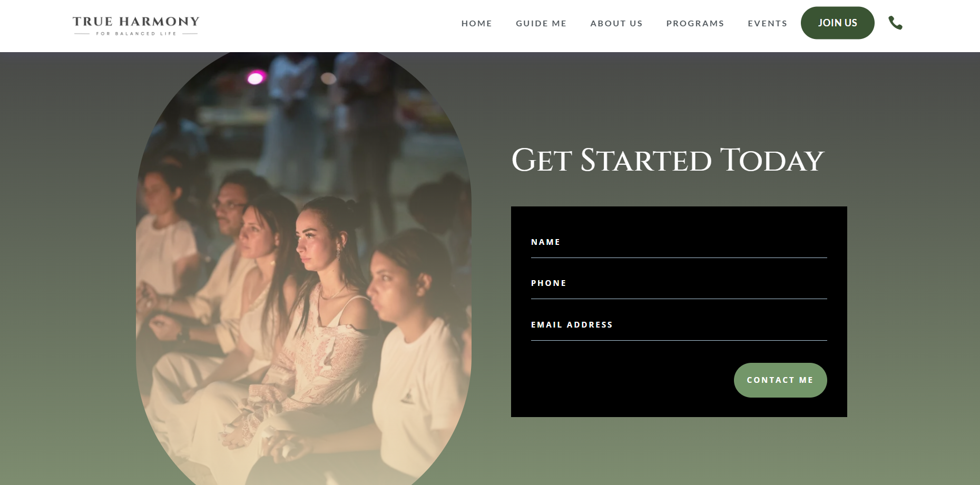Click the phone call icon
980x485 pixels.
point(895,23)
